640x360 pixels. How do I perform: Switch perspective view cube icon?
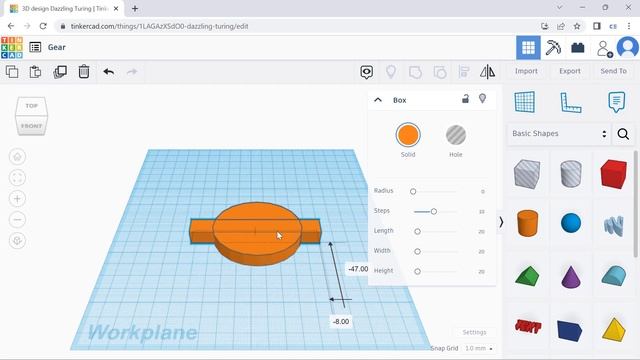pyautogui.click(x=17, y=240)
